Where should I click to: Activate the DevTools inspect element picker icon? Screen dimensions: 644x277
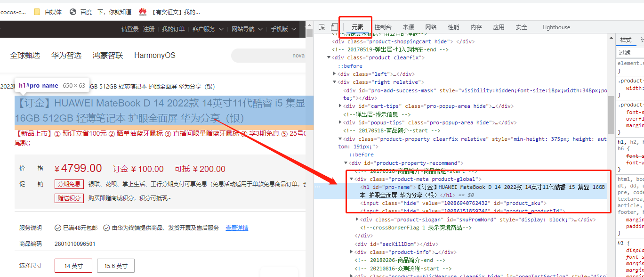point(322,27)
